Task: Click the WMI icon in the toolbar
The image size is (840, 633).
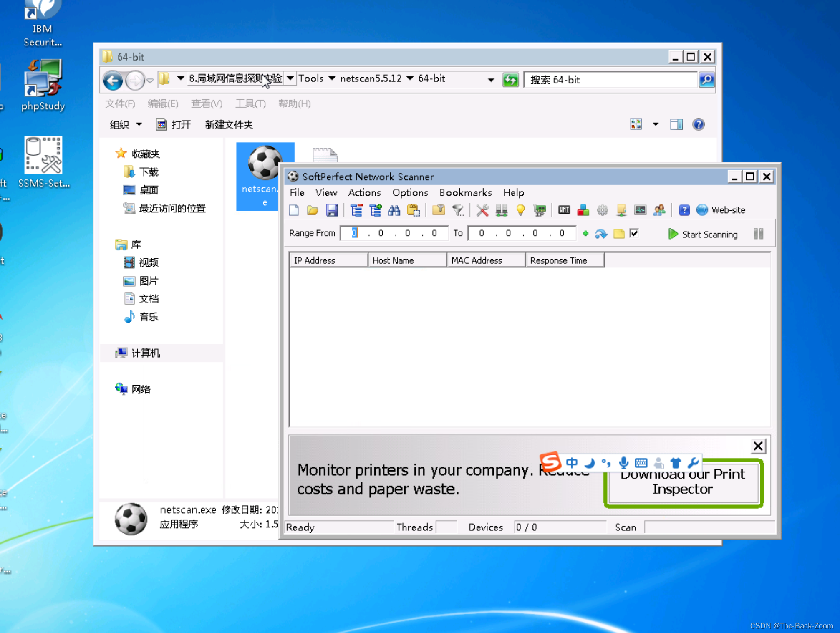Action: [x=564, y=210]
